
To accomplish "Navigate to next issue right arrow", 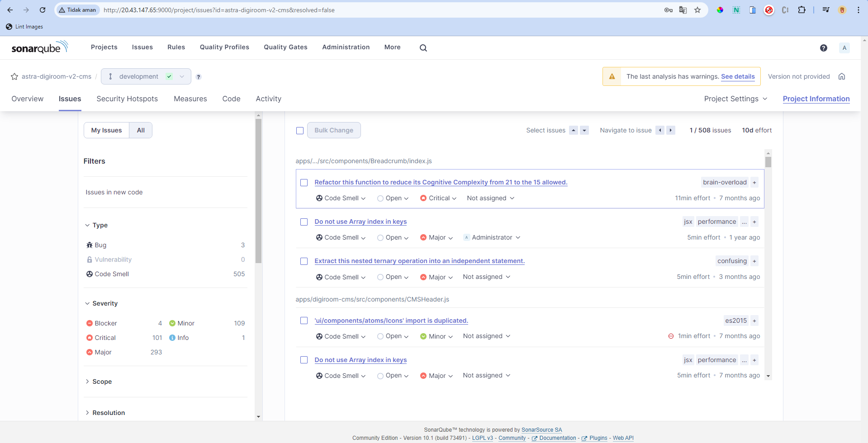I will 671,130.
